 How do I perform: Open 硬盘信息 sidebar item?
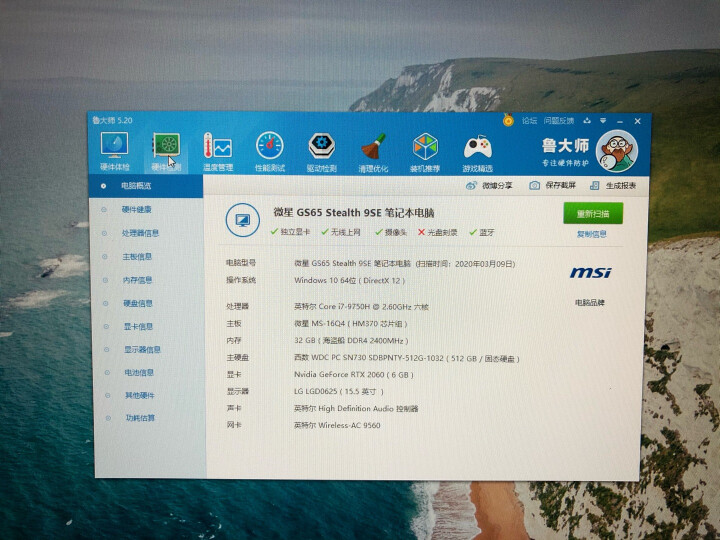[x=138, y=303]
